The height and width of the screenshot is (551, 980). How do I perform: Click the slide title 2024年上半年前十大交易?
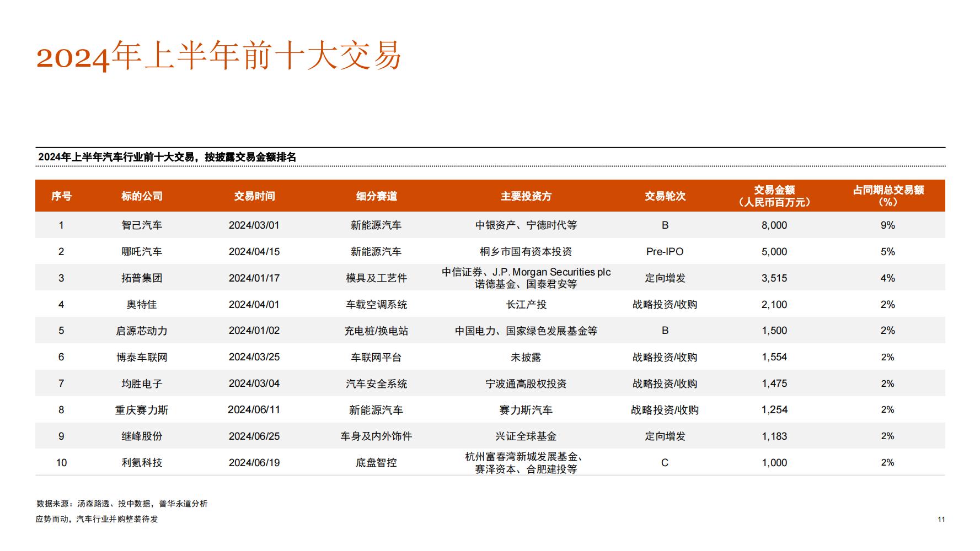click(x=219, y=56)
